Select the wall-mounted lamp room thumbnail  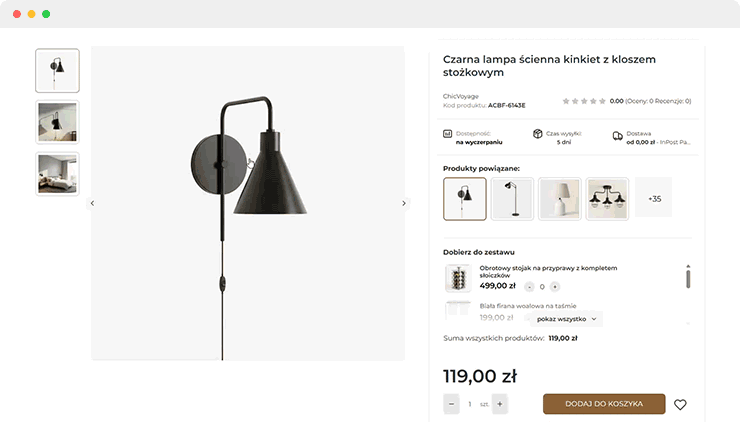point(57,122)
